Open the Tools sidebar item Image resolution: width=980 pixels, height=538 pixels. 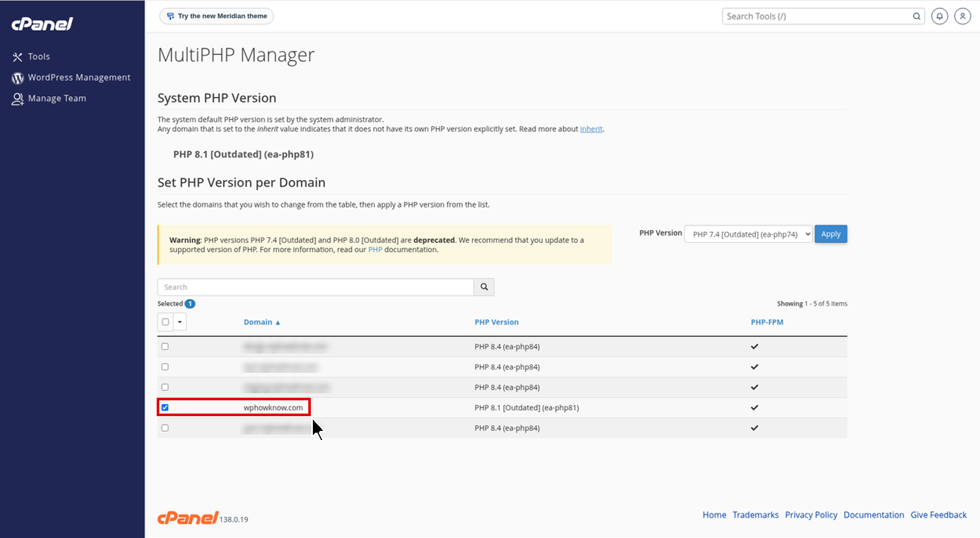click(x=32, y=57)
